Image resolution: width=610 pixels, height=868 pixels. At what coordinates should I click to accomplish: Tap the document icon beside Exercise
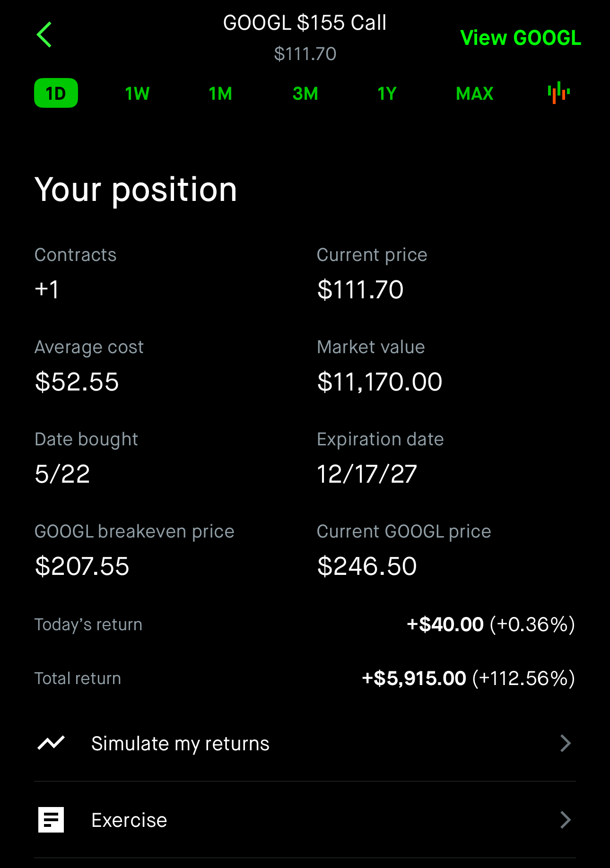click(51, 820)
